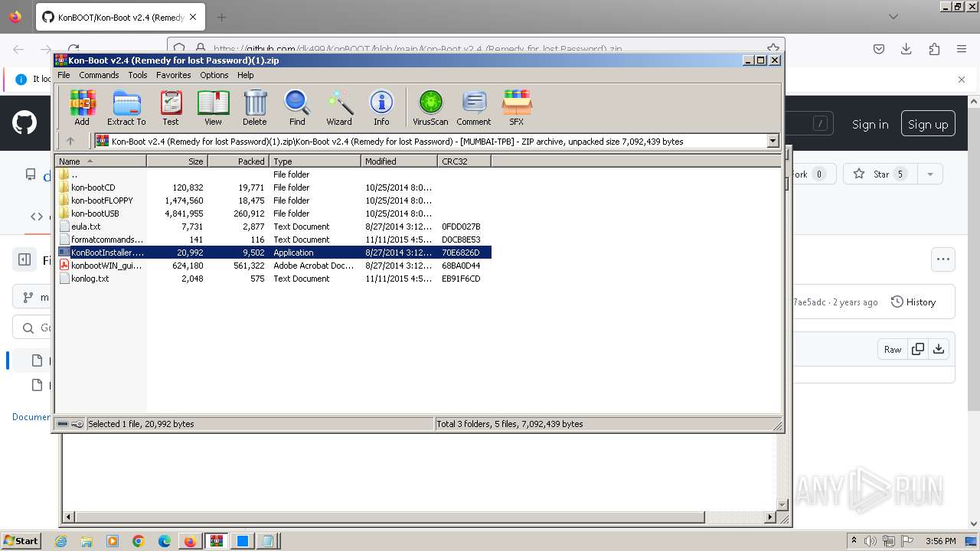
Task: Run VirusScan on the archive
Action: point(430,107)
